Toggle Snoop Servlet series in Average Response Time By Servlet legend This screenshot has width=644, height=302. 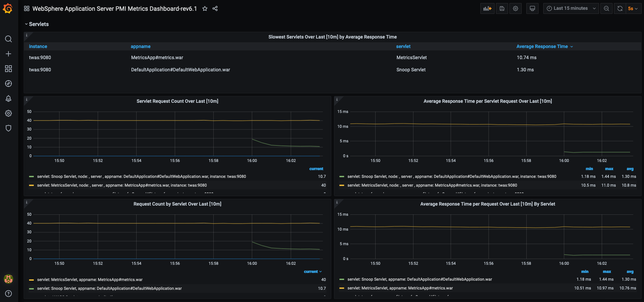pyautogui.click(x=420, y=279)
